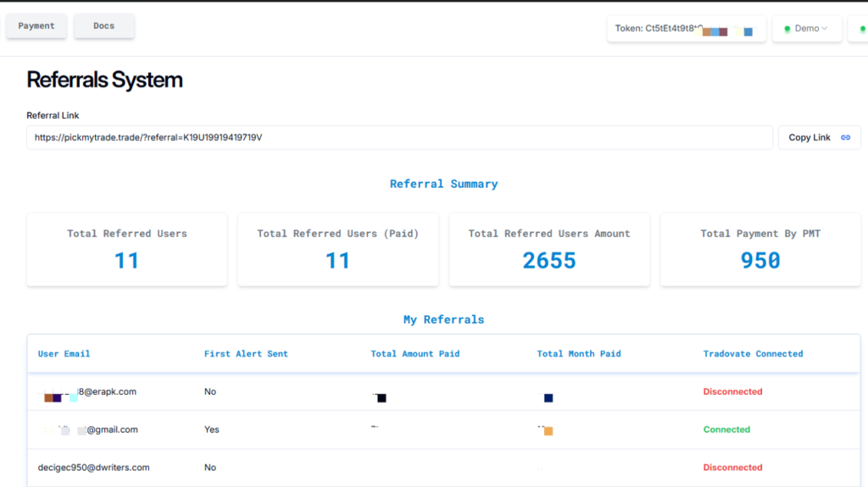Image resolution: width=868 pixels, height=487 pixels.
Task: Click the 2655 Total Referred Users Amount value
Action: coord(549,261)
